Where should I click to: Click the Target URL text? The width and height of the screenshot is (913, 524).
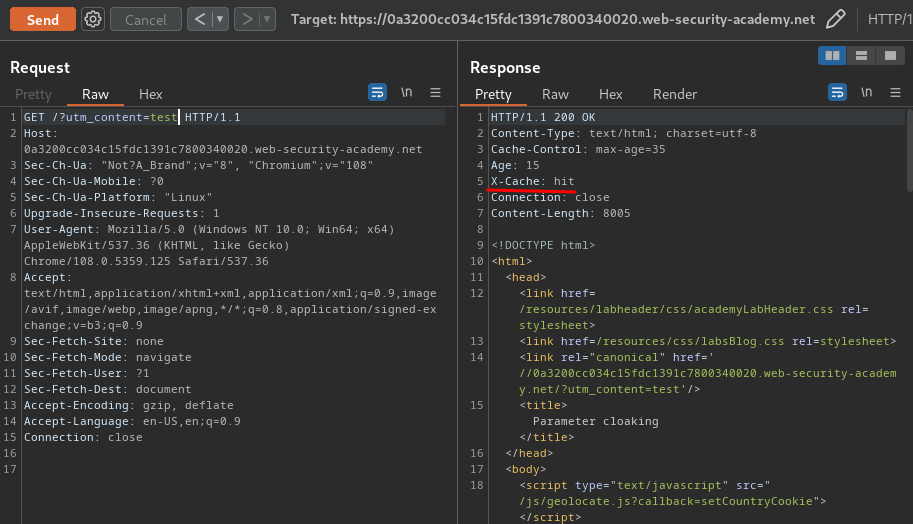[553, 19]
